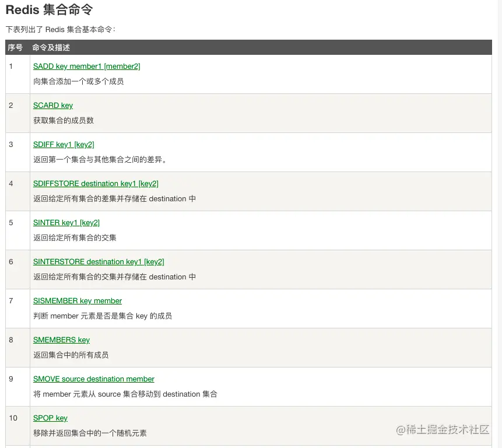Click the 命令及描述 column header
Screen dimensions: 502x448
(x=51, y=47)
